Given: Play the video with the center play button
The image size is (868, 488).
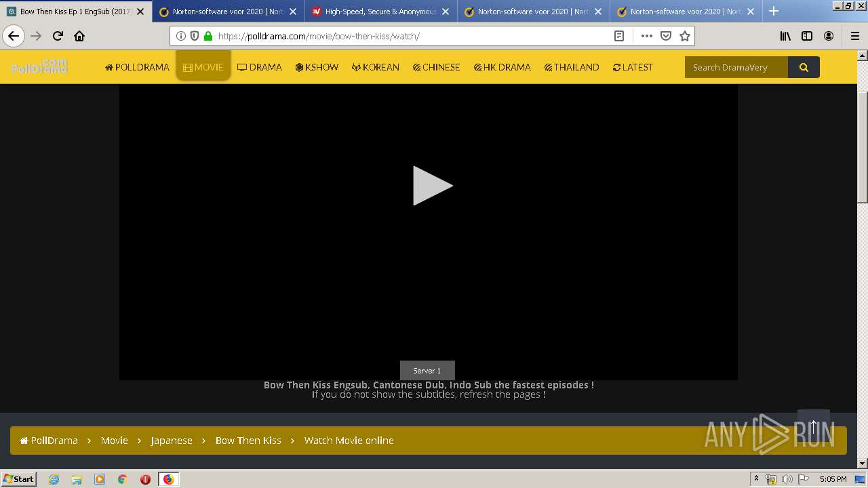Looking at the screenshot, I should pos(432,186).
